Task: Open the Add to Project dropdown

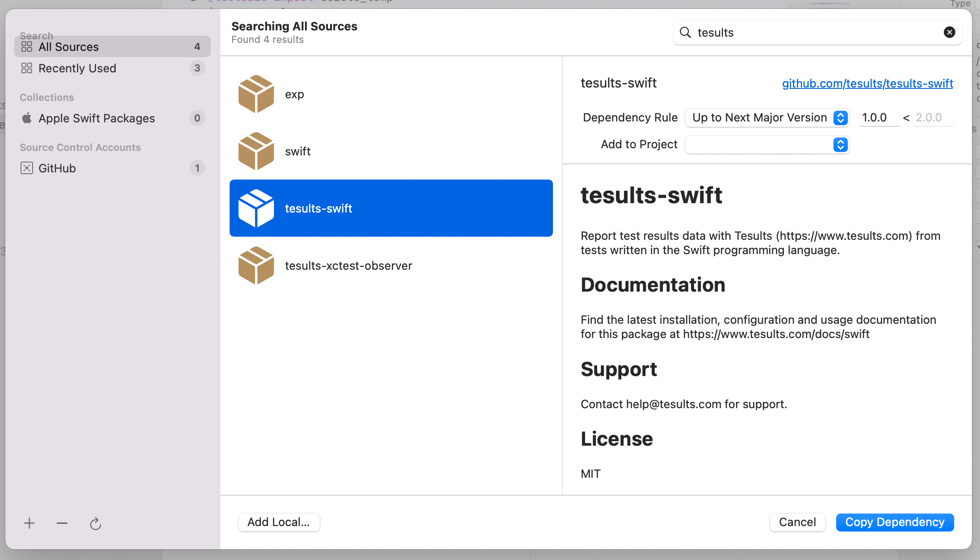Action: pos(767,145)
